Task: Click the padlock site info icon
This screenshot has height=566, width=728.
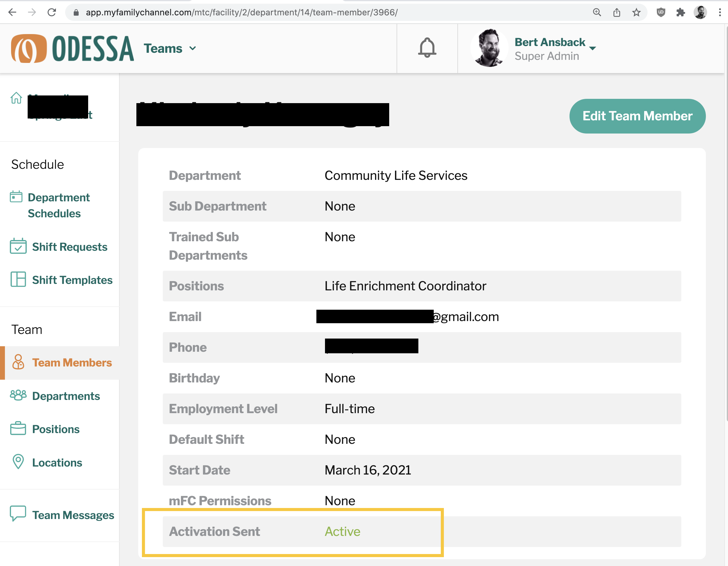Action: [76, 13]
